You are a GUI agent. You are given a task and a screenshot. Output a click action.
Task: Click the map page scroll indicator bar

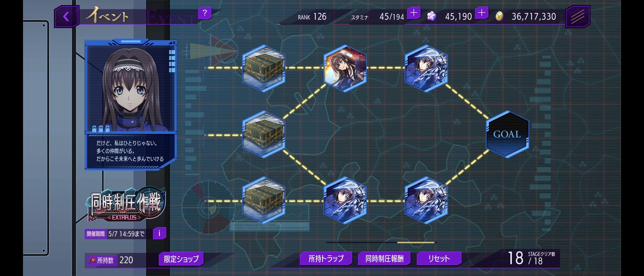pyautogui.click(x=381, y=242)
